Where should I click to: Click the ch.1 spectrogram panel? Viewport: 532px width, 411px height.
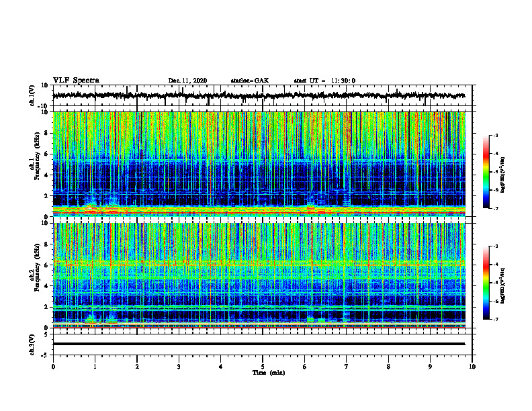[x=259, y=164]
